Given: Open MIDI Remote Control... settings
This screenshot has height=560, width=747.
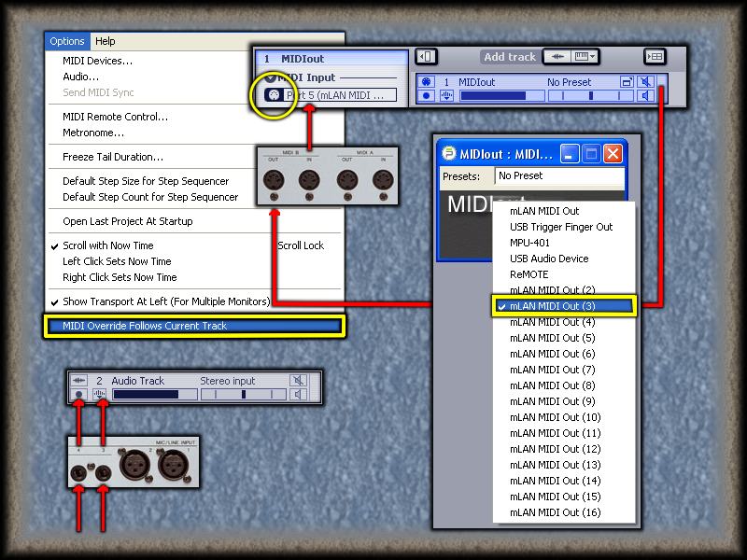Looking at the screenshot, I should 115,118.
